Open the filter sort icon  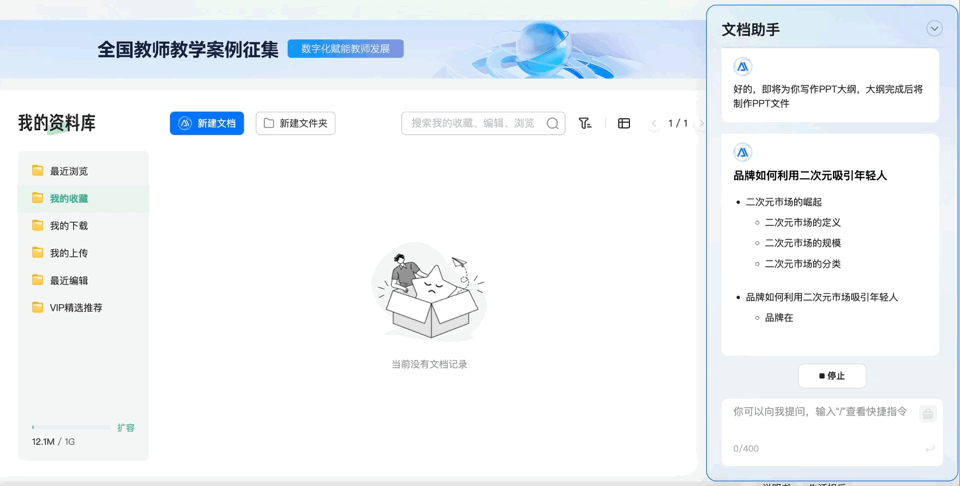[x=585, y=123]
